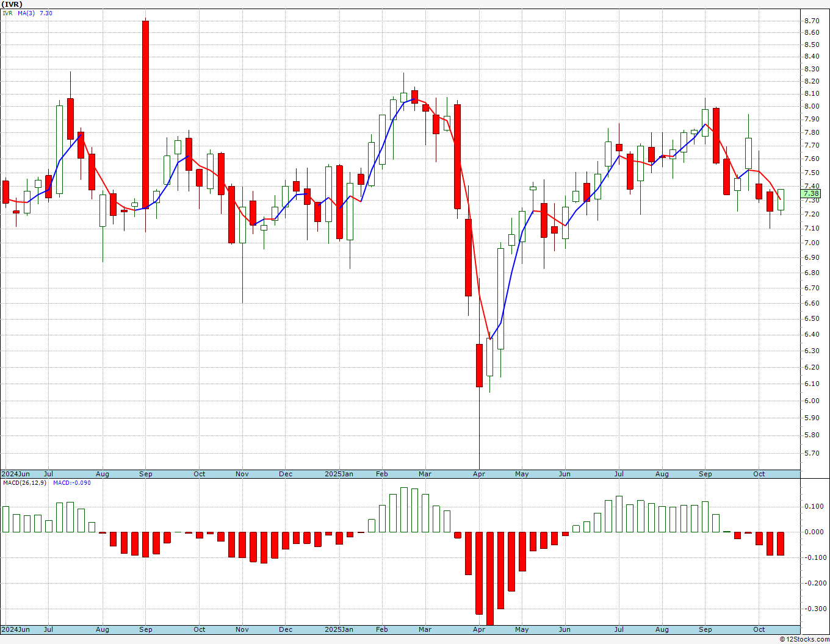Click the deepest red MACD histogram bar in April
This screenshot has height=644, width=830.
coord(489,578)
